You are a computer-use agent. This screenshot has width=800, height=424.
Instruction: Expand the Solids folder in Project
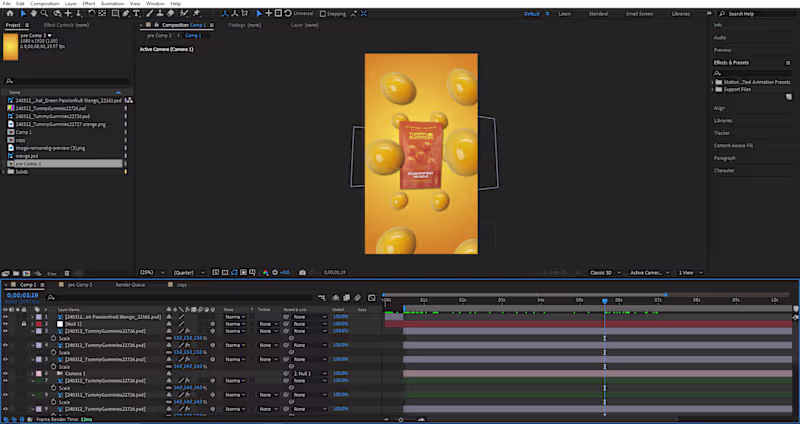4,172
